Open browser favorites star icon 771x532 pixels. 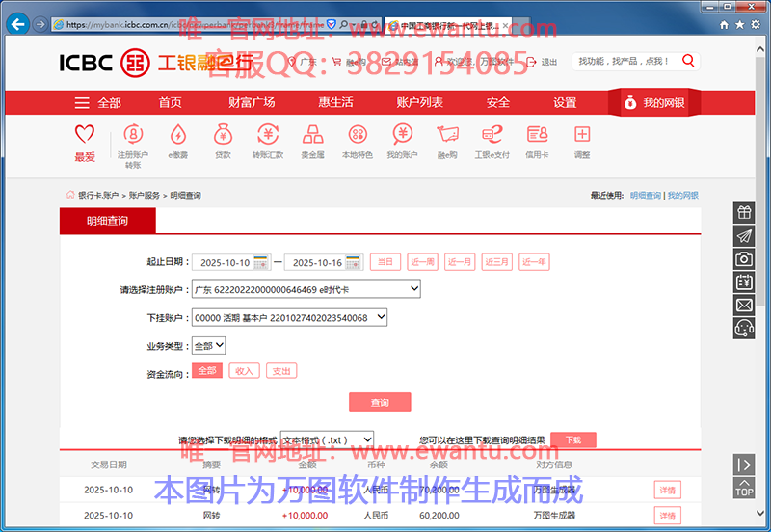(739, 25)
